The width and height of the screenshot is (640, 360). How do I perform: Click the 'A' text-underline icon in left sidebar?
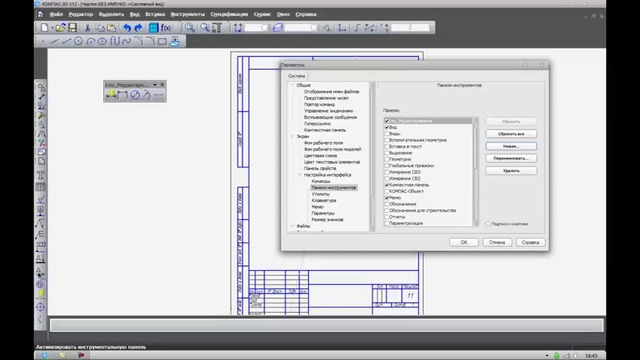[x=40, y=258]
